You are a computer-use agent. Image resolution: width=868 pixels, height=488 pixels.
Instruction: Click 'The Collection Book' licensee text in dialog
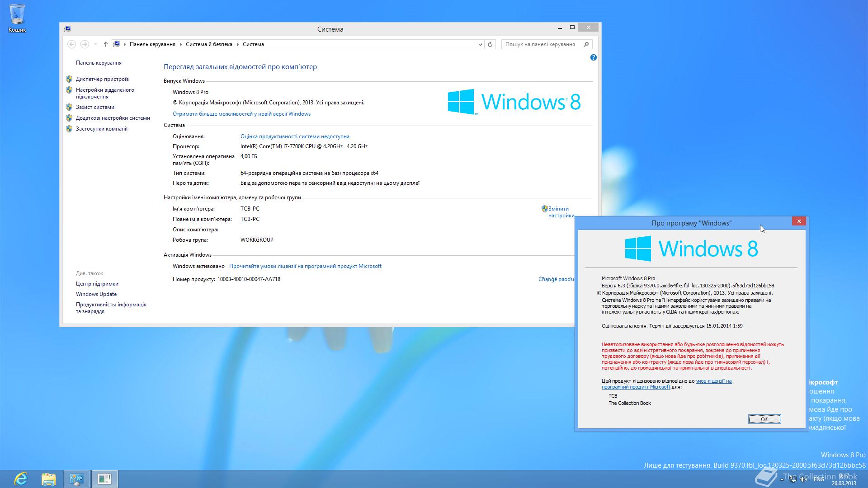pos(629,403)
